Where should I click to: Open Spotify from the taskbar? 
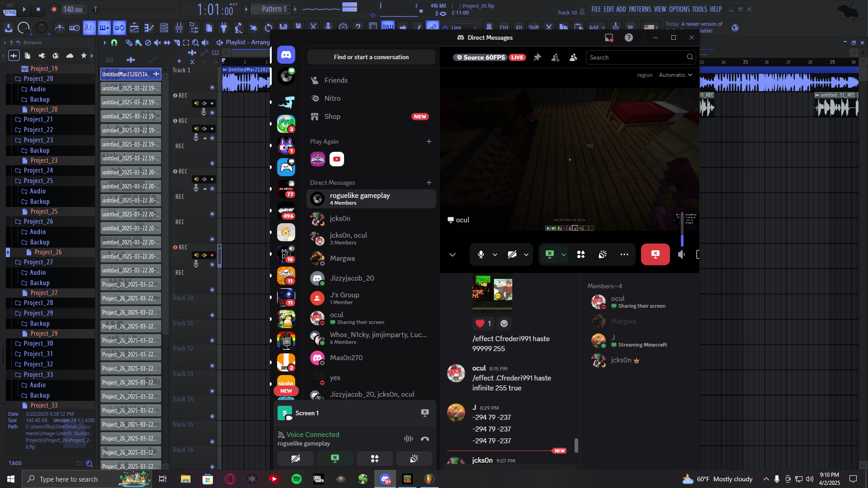click(x=297, y=479)
